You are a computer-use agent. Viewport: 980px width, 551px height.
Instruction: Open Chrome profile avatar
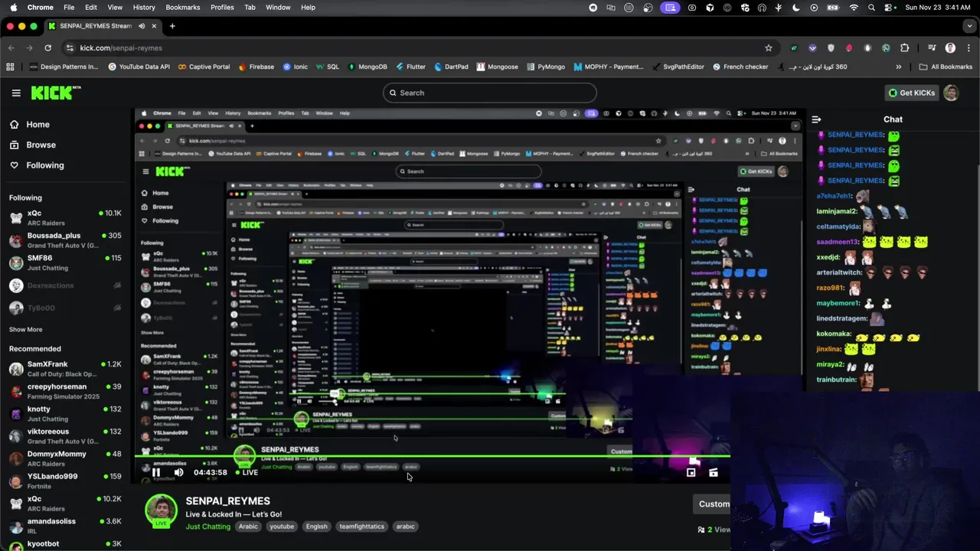coord(950,47)
